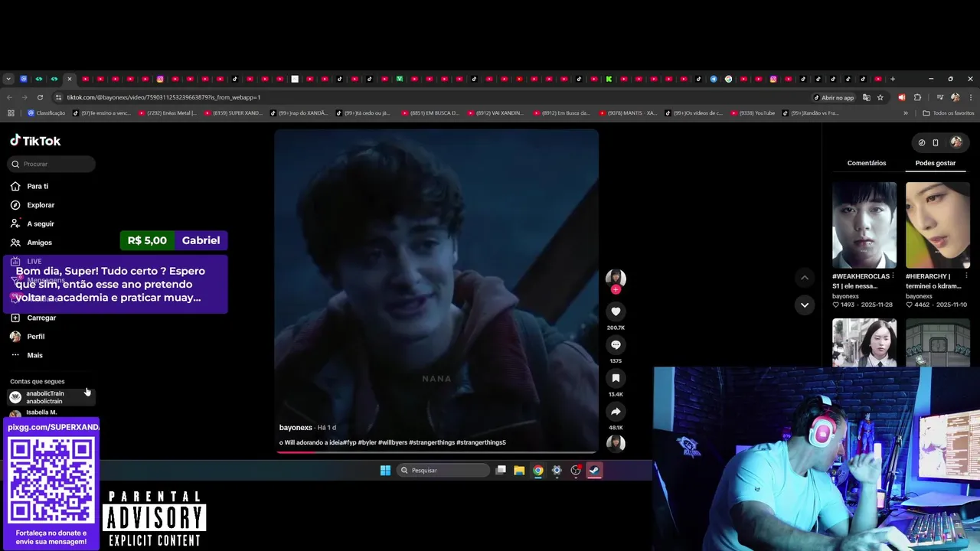This screenshot has width=980, height=551.
Task: Switch to the Podes gostar tab
Action: [x=936, y=163]
